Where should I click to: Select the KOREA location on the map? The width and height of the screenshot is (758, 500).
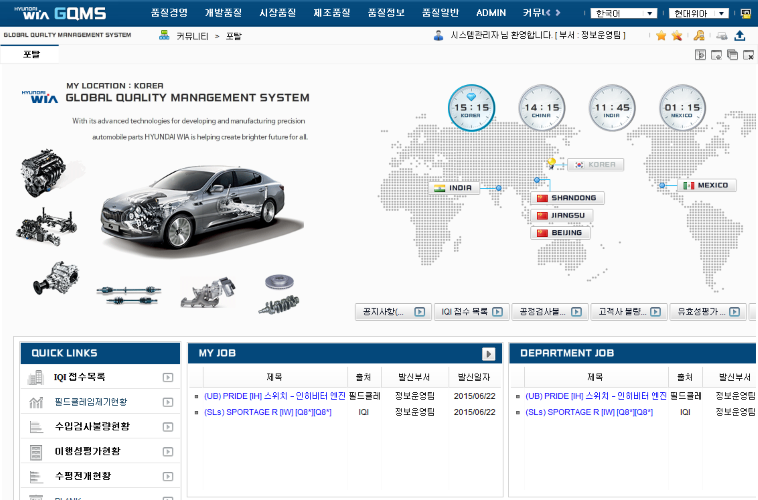click(596, 164)
